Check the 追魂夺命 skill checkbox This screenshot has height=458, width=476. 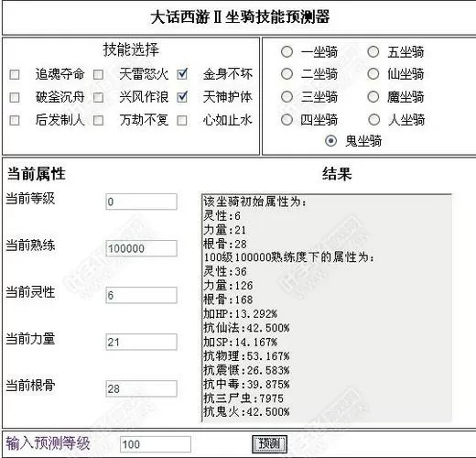point(15,74)
